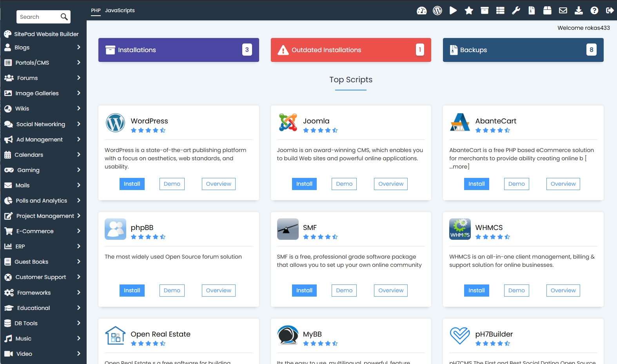
Task: Expand the Ad Management chevron
Action: [79, 139]
